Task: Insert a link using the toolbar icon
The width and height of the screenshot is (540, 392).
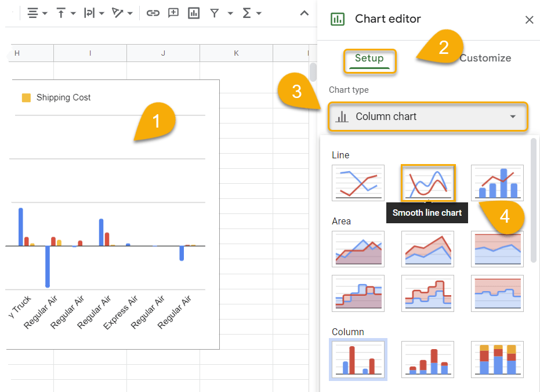Action: (153, 13)
